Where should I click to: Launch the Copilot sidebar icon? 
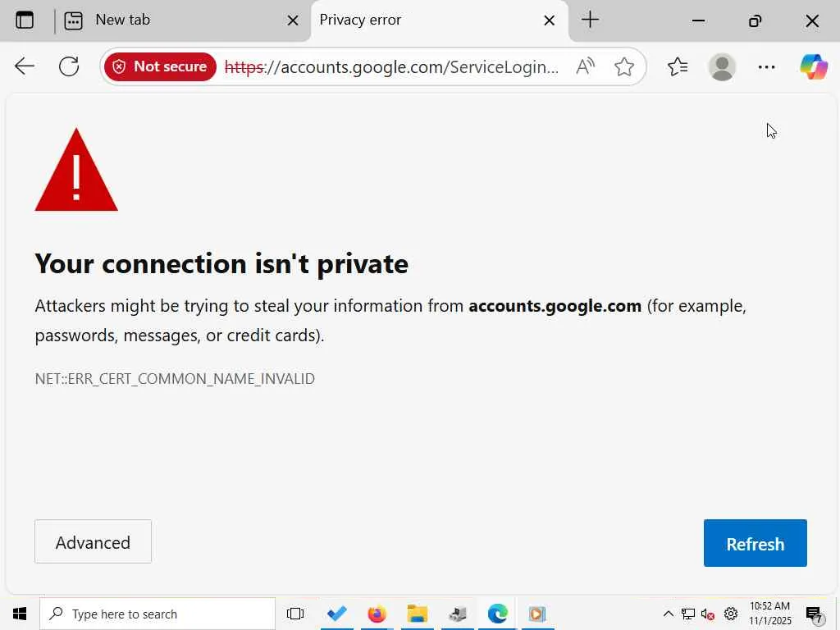pyautogui.click(x=814, y=66)
